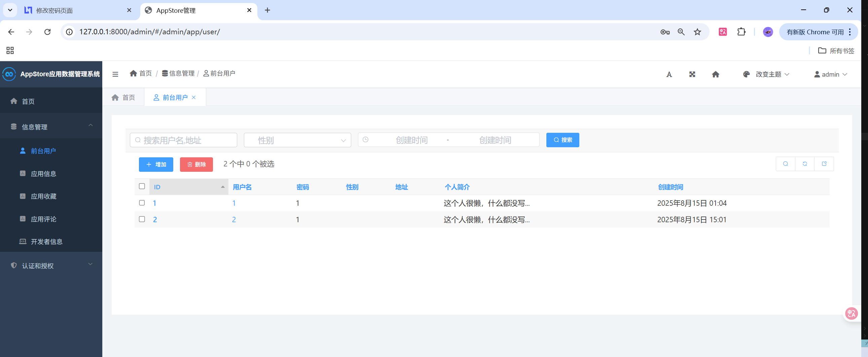The height and width of the screenshot is (357, 868).
Task: Click 首页 breadcrumb link
Action: (141, 73)
